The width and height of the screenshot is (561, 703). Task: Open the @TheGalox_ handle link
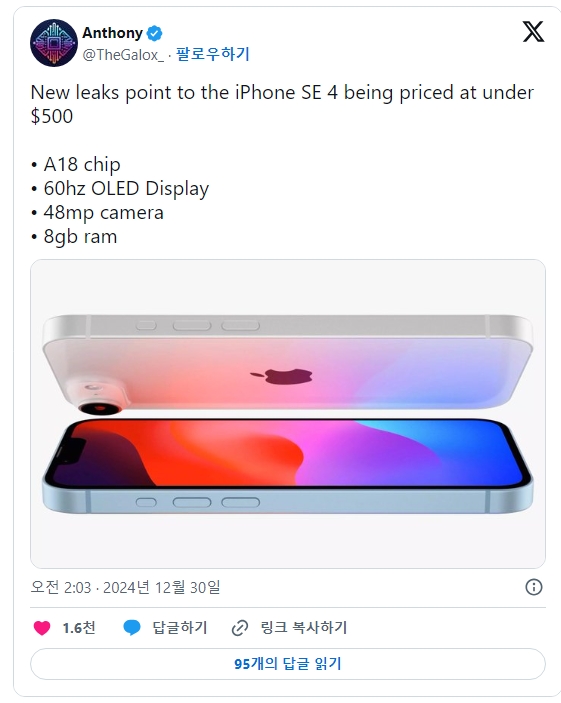(x=123, y=55)
